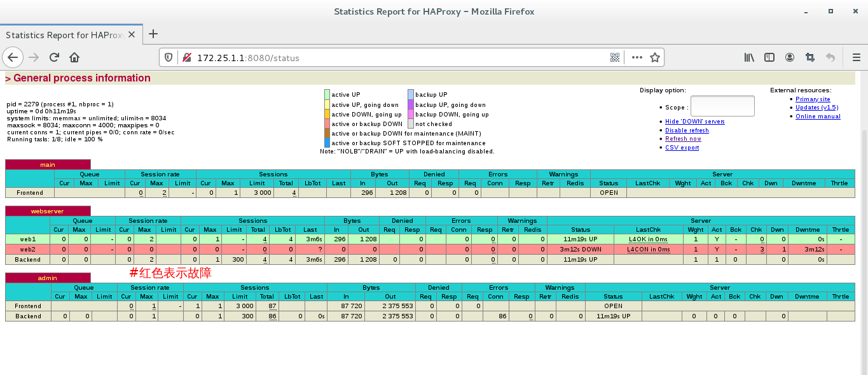This screenshot has width=868, height=375.
Task: Click the OPEN status in main Frontend row
Action: tap(609, 193)
